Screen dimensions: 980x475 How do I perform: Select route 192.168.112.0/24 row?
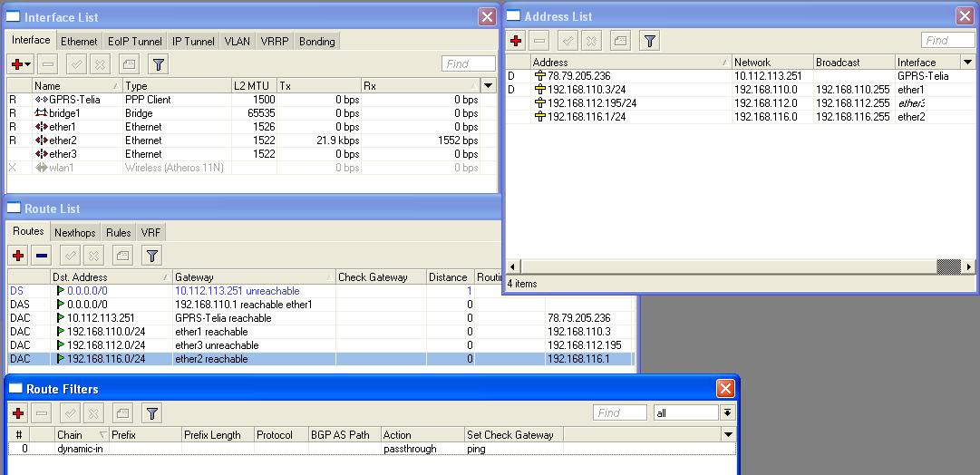pos(321,345)
